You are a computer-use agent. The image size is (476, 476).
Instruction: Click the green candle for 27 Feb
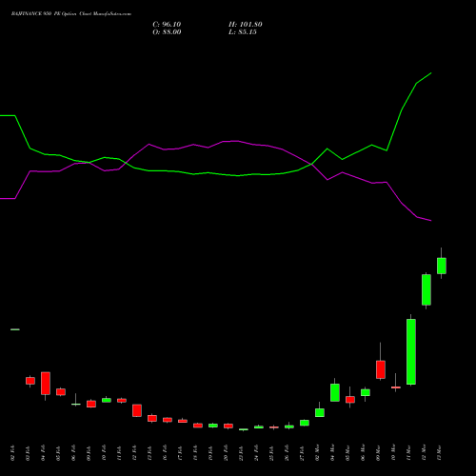point(305,423)
